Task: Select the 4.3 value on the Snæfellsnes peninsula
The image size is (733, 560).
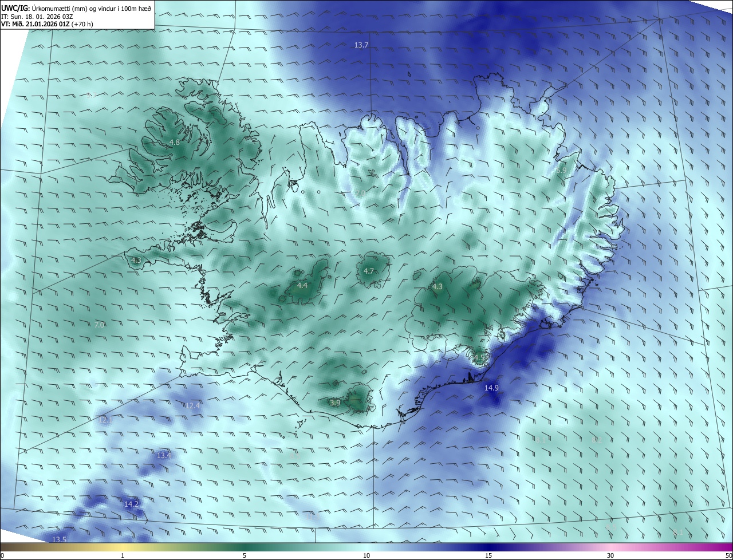Action: tap(136, 260)
